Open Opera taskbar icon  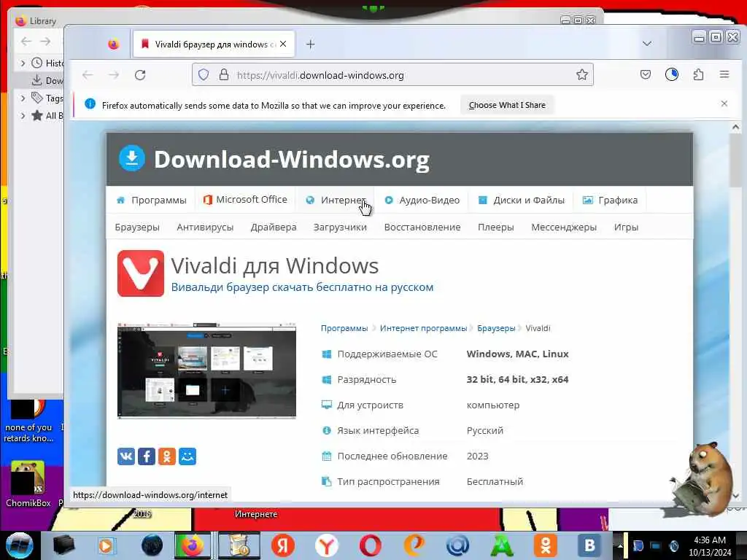pos(370,545)
